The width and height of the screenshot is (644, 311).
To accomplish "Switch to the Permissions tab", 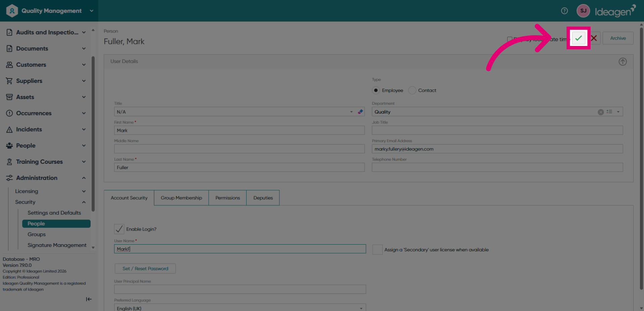I will coord(228,198).
